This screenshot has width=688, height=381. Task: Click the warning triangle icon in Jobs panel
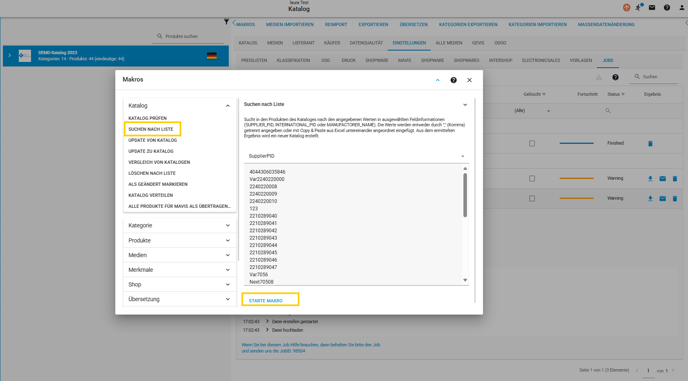pos(599,77)
